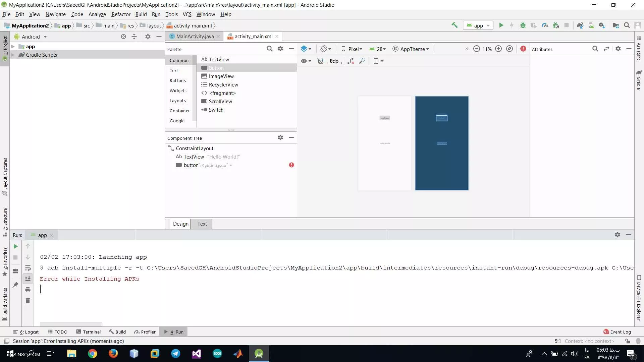Viewport: 644px width, 362px height.
Task: Pin the Run tab
Action: tap(15, 285)
